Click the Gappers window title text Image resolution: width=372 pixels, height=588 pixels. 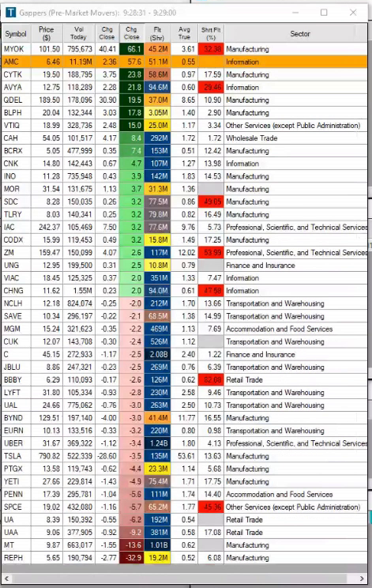click(x=97, y=13)
